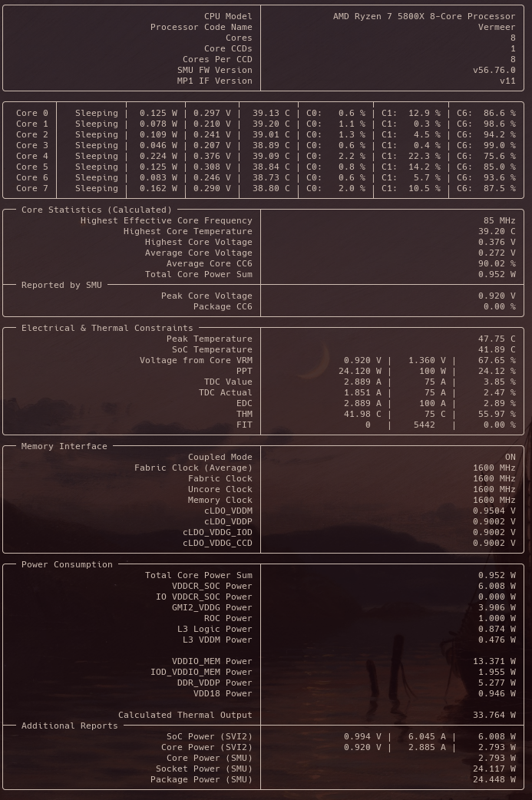
Task: Click Core 4 power value 0.224 W
Action: pos(159,156)
